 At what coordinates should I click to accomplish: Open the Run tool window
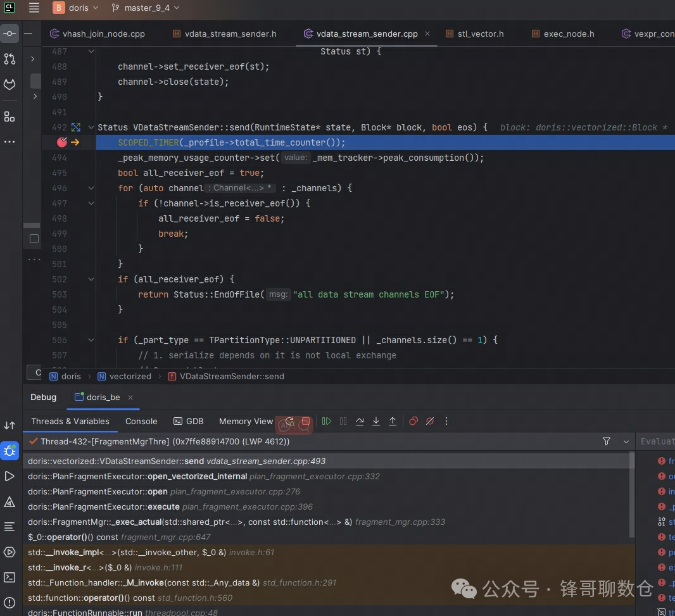tap(9, 476)
